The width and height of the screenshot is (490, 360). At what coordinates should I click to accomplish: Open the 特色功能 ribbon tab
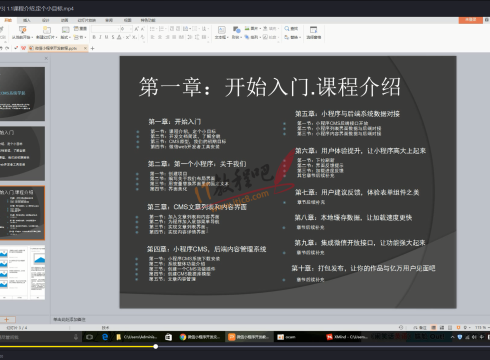click(148, 20)
